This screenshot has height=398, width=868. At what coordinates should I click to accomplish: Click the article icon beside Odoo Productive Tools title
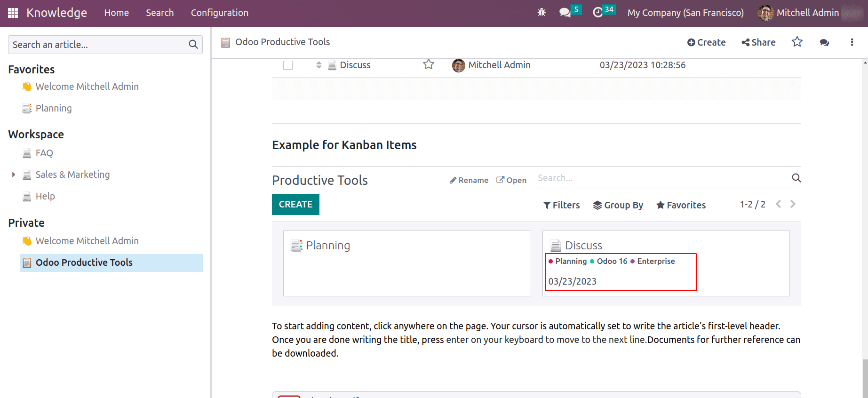pos(225,42)
